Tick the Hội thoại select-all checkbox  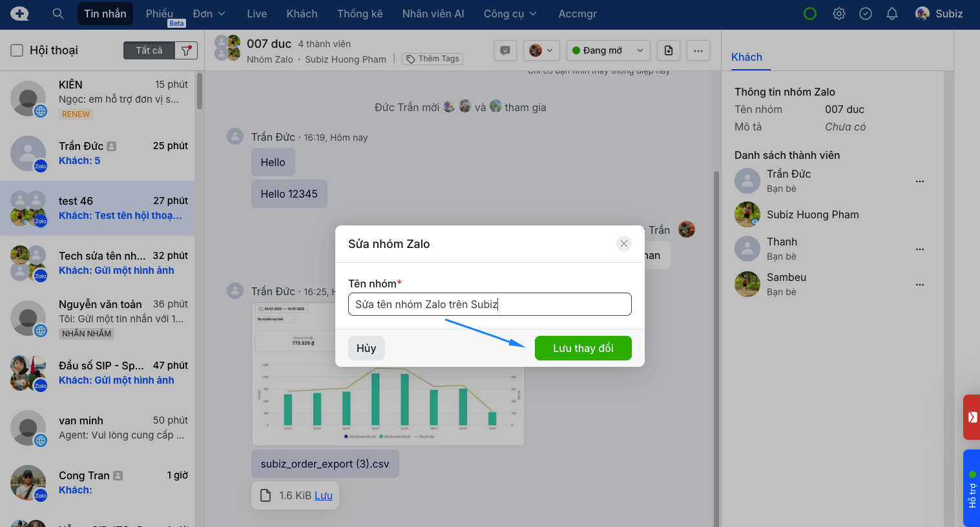click(x=17, y=50)
